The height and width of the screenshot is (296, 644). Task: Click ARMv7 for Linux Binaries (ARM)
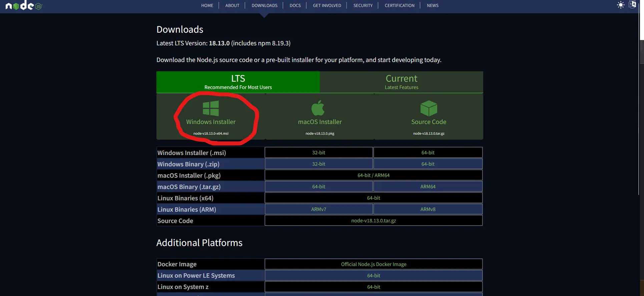pos(318,209)
